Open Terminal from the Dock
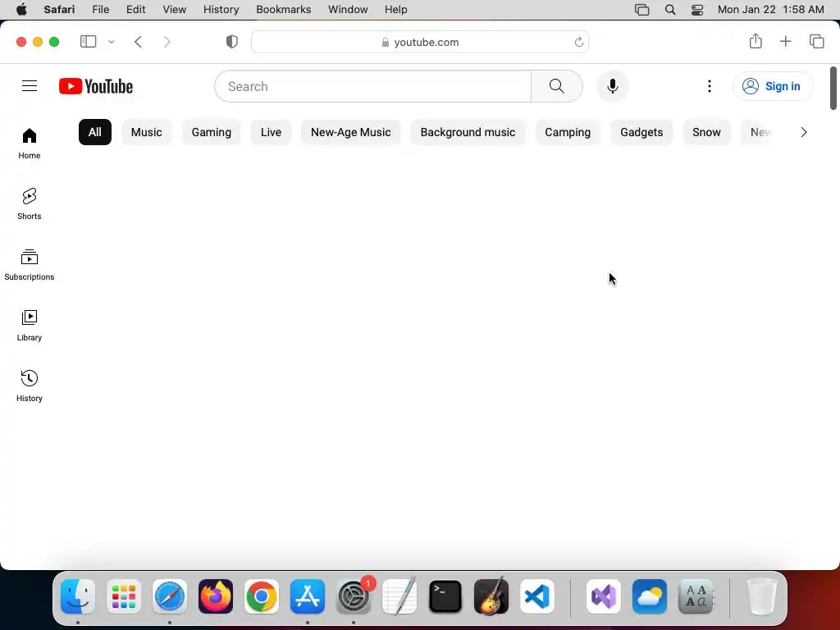This screenshot has height=630, width=840. click(x=445, y=596)
